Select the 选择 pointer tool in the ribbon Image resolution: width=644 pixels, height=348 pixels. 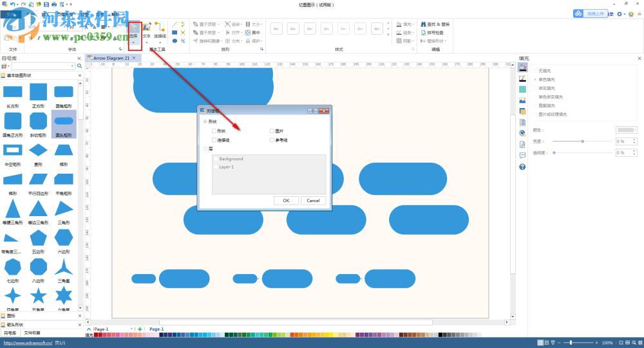click(134, 32)
